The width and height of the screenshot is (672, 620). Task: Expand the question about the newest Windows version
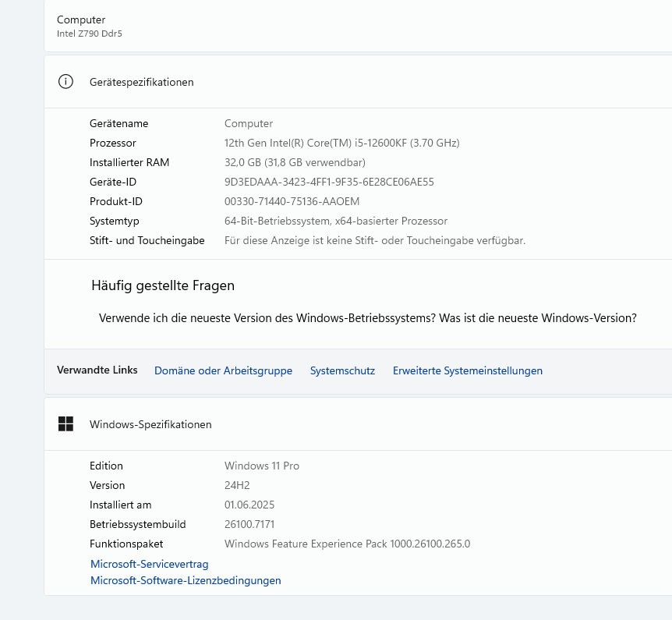tap(368, 317)
